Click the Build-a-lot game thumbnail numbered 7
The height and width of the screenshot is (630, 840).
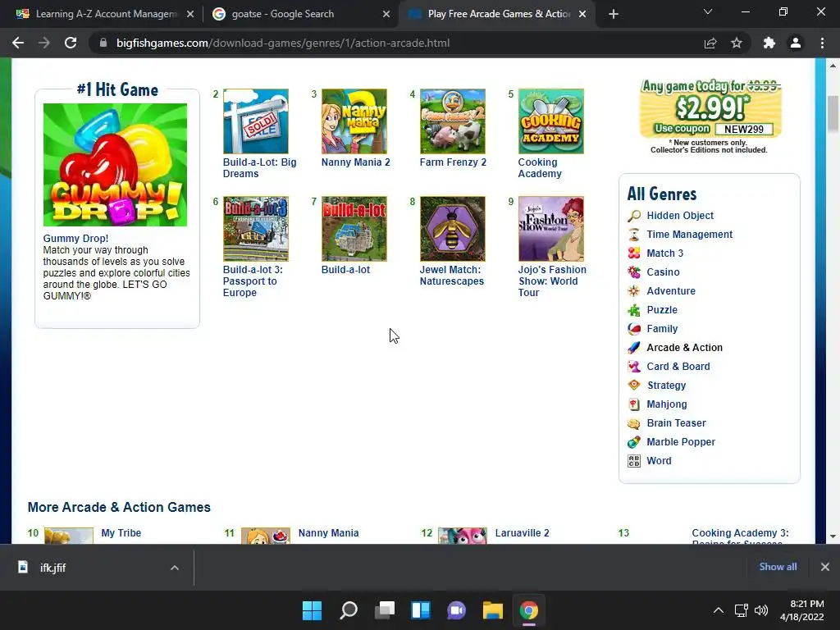pyautogui.click(x=354, y=229)
